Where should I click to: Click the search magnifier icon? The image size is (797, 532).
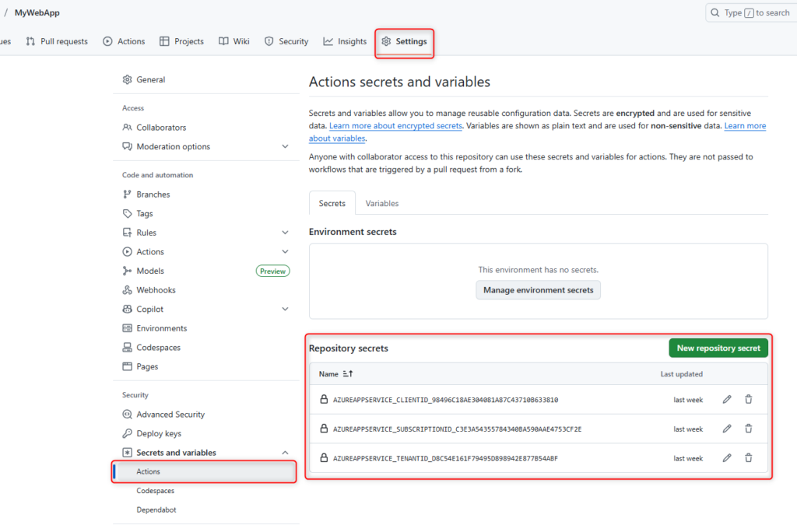tap(714, 12)
